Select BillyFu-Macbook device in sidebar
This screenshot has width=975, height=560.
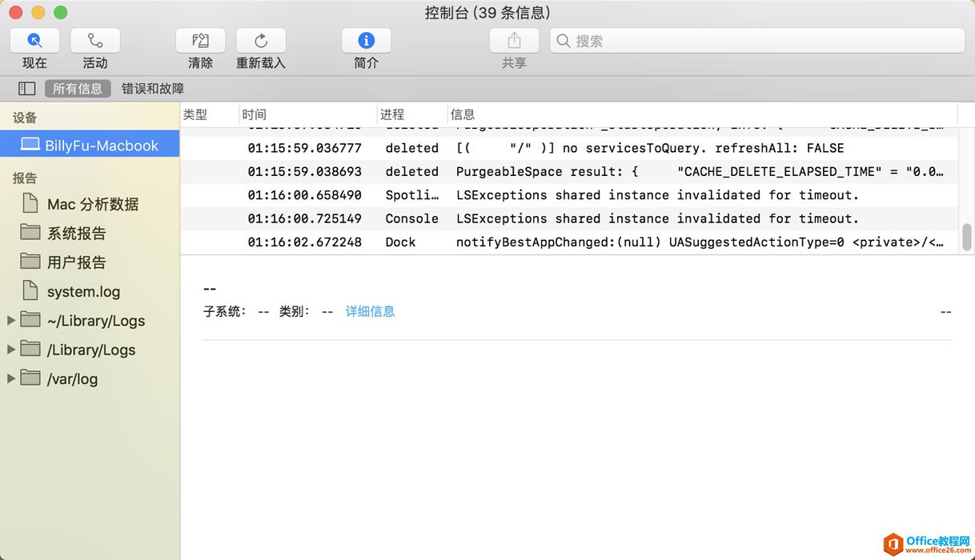(x=90, y=145)
